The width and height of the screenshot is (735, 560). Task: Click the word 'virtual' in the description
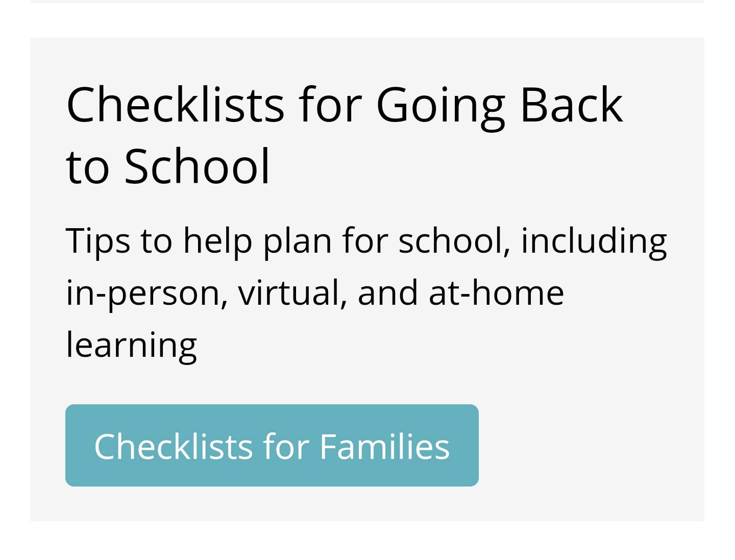[x=292, y=293]
